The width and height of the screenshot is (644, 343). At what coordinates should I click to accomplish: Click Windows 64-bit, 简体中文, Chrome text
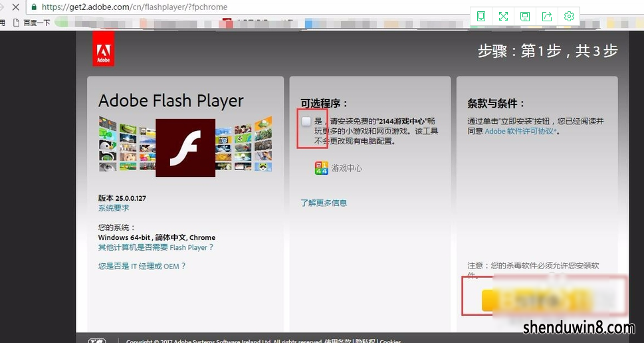[x=156, y=237]
